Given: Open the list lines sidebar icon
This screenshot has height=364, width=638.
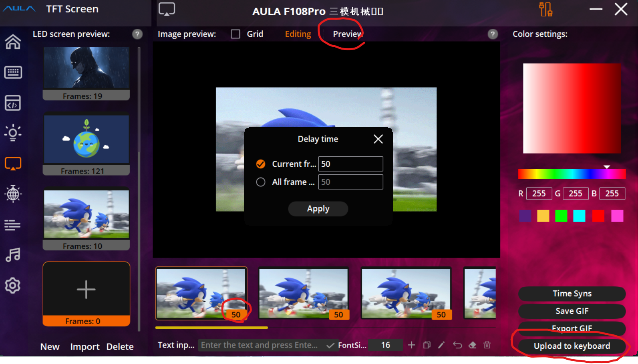Looking at the screenshot, I should (x=13, y=225).
